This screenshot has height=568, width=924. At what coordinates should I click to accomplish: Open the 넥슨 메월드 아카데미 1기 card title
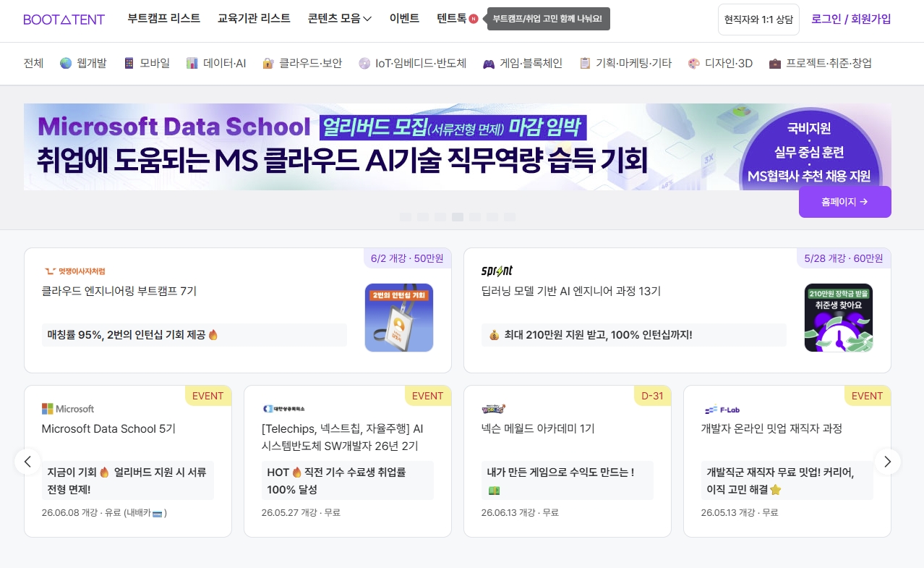coord(538,428)
